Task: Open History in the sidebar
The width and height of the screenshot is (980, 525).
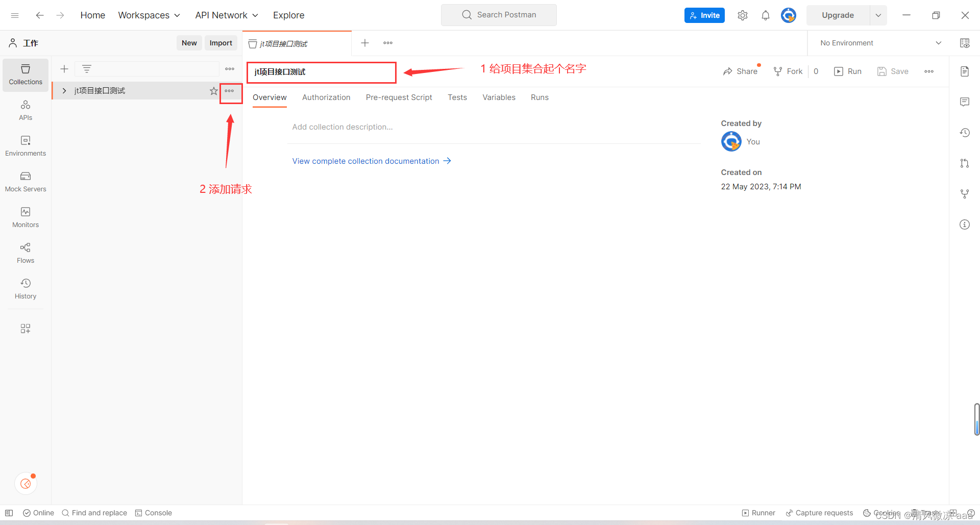Action: (x=26, y=289)
